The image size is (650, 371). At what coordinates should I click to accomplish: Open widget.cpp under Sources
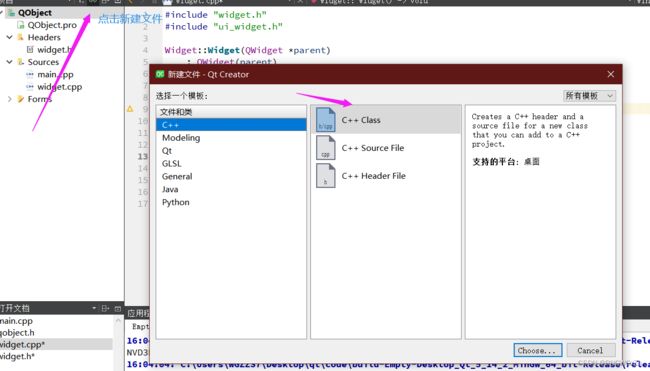pos(59,87)
